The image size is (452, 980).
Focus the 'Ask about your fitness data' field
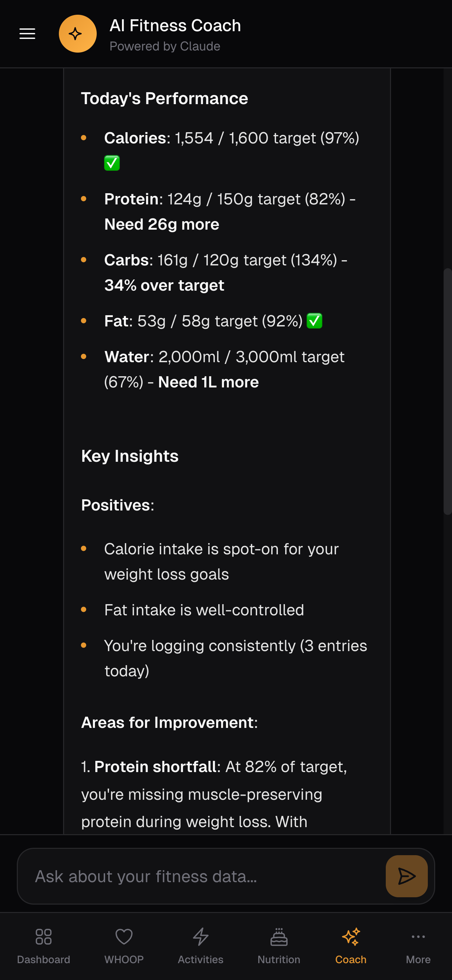point(201,876)
